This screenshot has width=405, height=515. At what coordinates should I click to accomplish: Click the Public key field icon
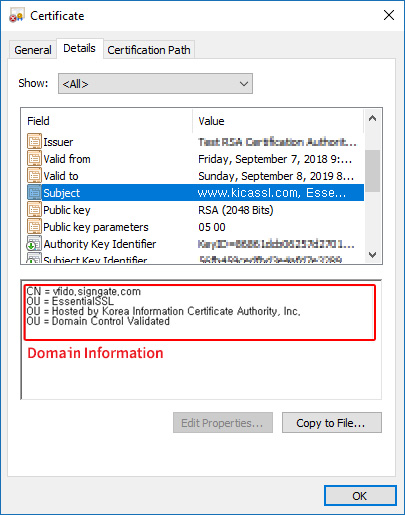tap(34, 210)
